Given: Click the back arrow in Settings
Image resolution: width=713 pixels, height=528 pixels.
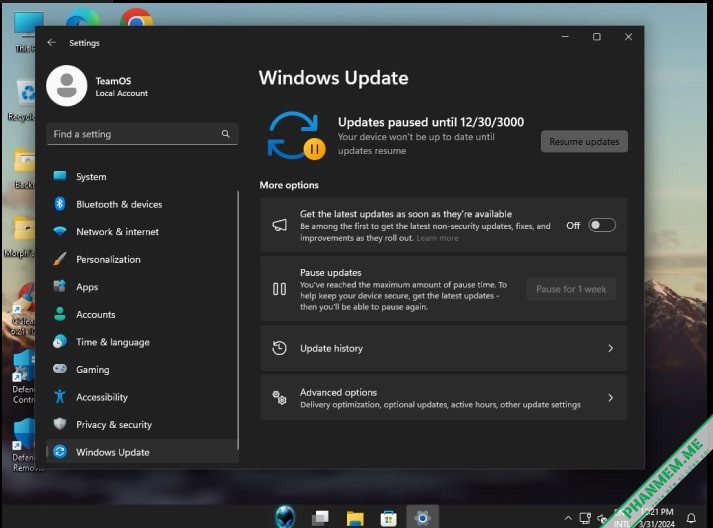Looking at the screenshot, I should pyautogui.click(x=51, y=42).
